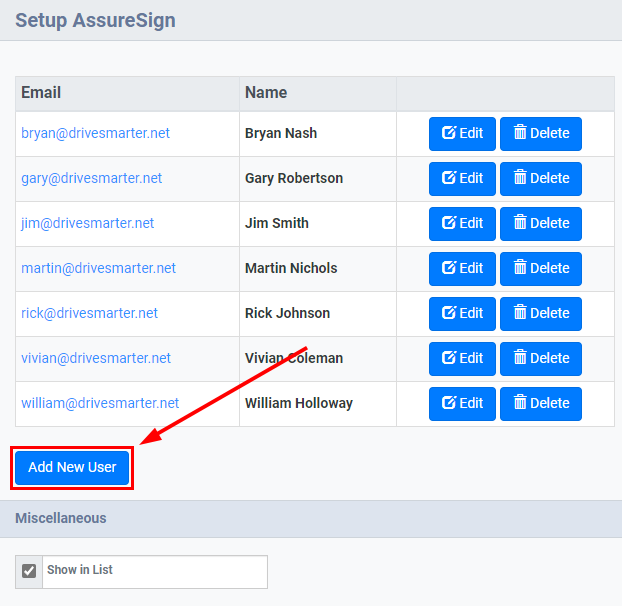Edit Jim Smith's user entry
The height and width of the screenshot is (606, 622).
(x=462, y=224)
